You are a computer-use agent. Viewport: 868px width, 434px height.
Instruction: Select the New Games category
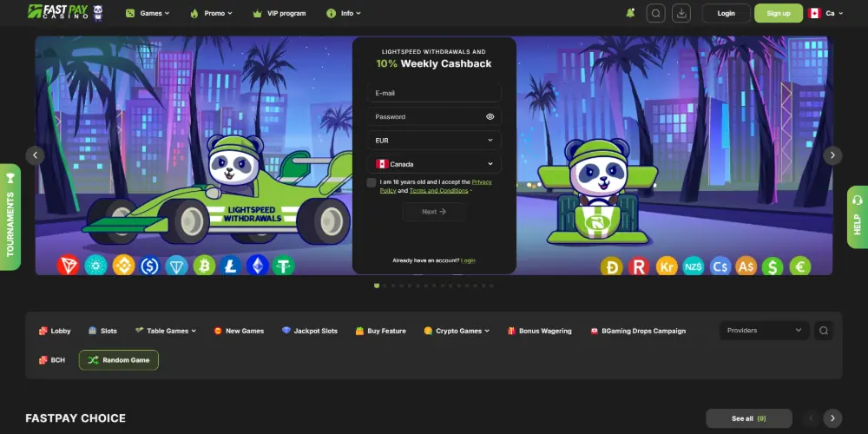pos(239,331)
